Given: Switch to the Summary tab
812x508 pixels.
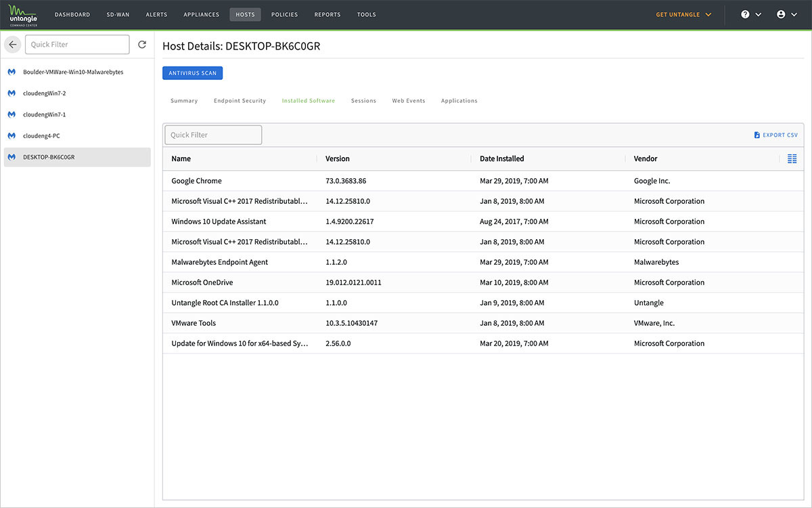Looking at the screenshot, I should click(184, 101).
